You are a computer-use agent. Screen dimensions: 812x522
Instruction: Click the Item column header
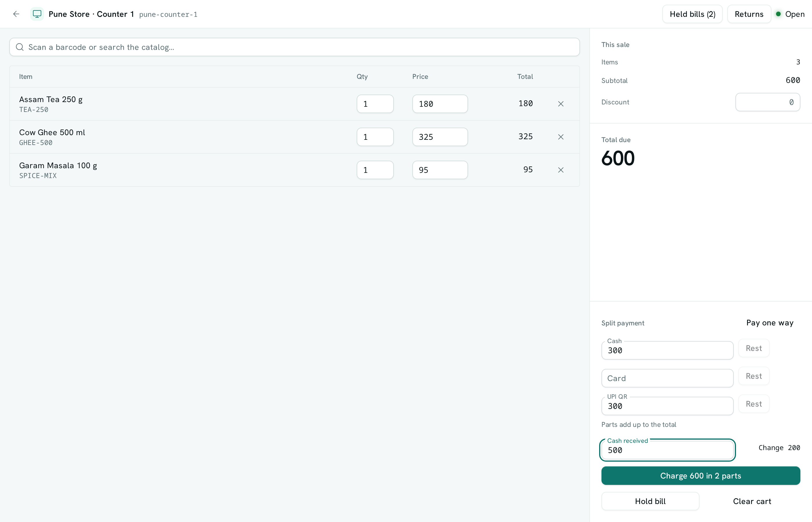tap(26, 77)
